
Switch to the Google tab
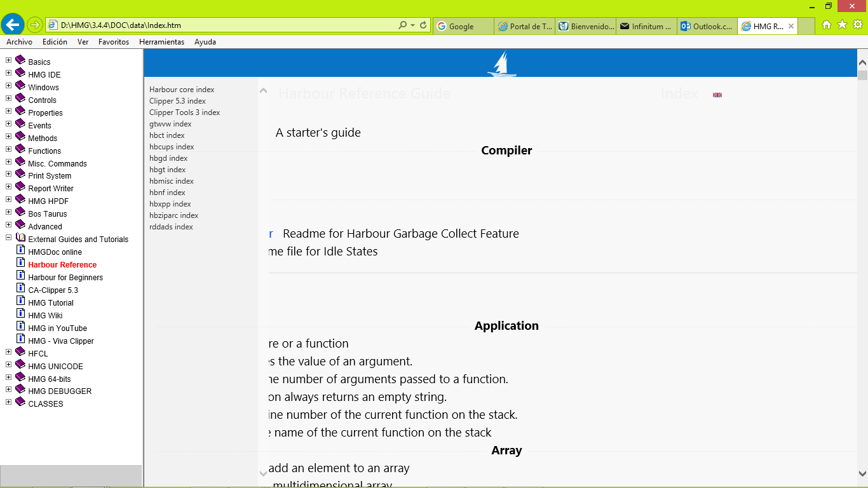click(x=463, y=26)
